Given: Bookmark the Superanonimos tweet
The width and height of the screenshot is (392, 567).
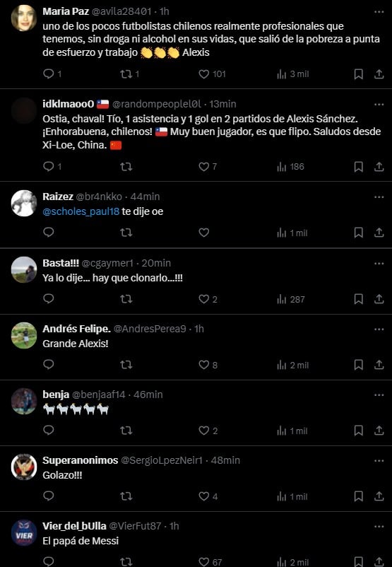Looking at the screenshot, I should coord(358,496).
